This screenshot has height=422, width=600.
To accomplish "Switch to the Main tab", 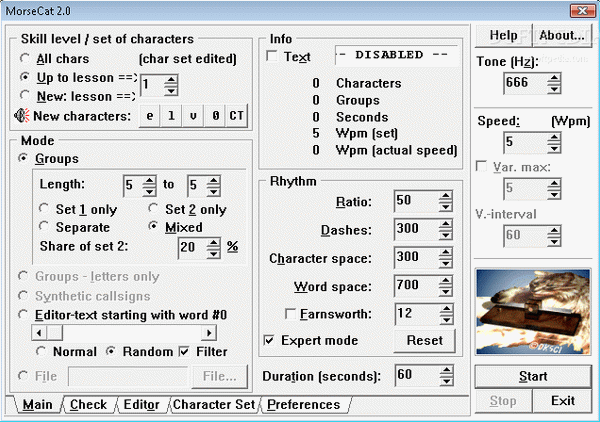I will coord(37,404).
